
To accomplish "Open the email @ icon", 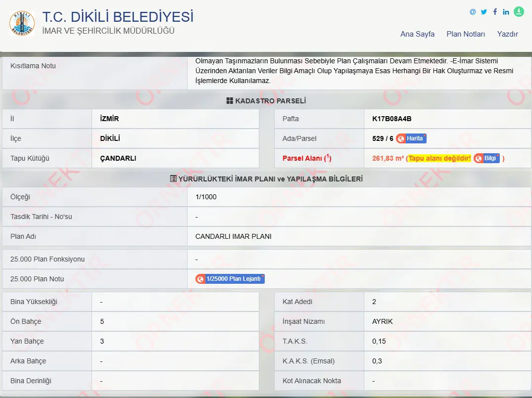I will pyautogui.click(x=473, y=12).
